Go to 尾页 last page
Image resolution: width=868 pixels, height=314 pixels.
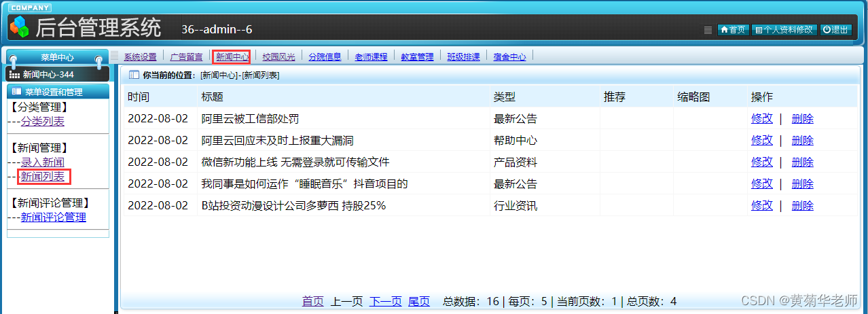419,301
